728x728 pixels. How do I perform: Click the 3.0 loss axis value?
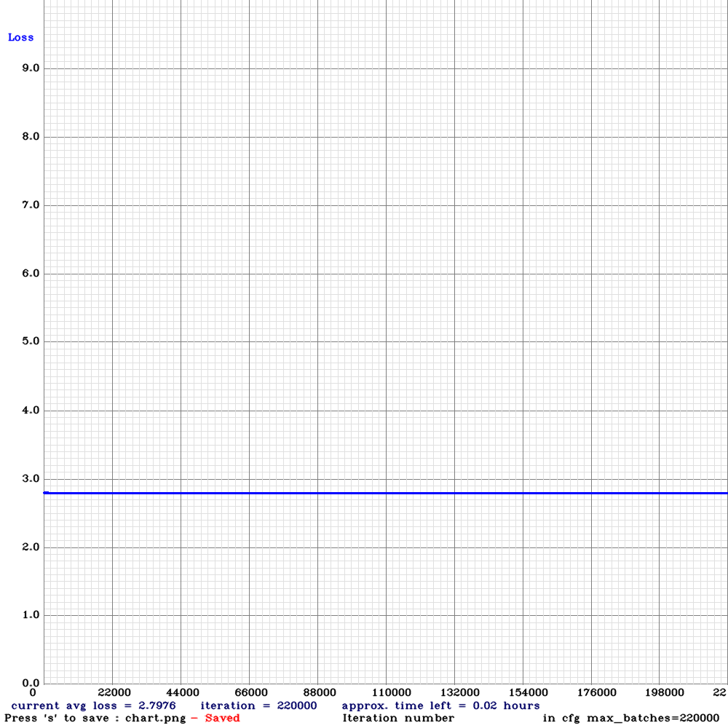coord(31,479)
